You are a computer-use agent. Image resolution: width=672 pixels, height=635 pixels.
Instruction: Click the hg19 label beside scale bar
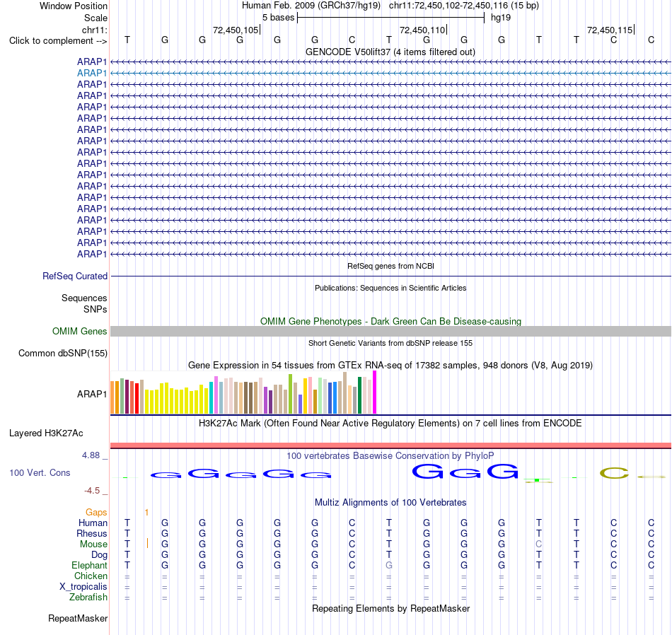pos(501,18)
